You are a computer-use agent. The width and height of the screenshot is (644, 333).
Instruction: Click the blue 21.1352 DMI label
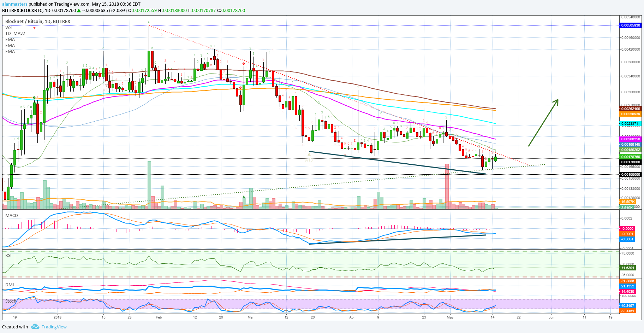click(628, 286)
